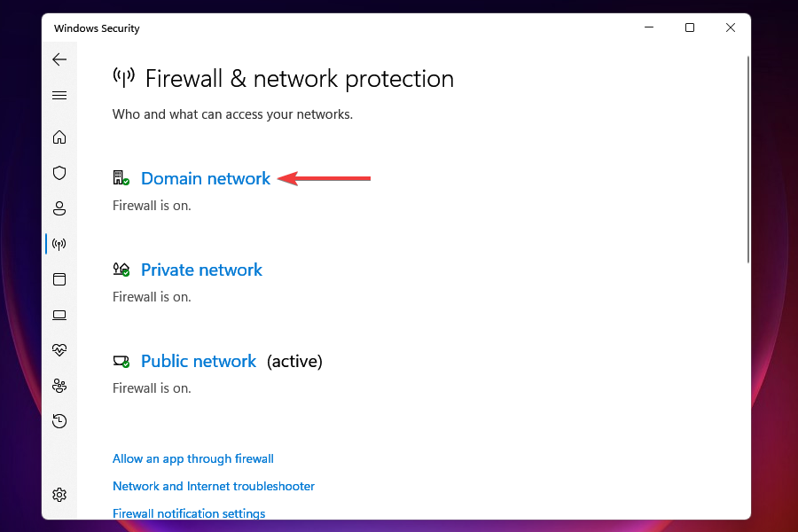Open Device security laptop icon
This screenshot has height=532, width=798.
point(59,315)
